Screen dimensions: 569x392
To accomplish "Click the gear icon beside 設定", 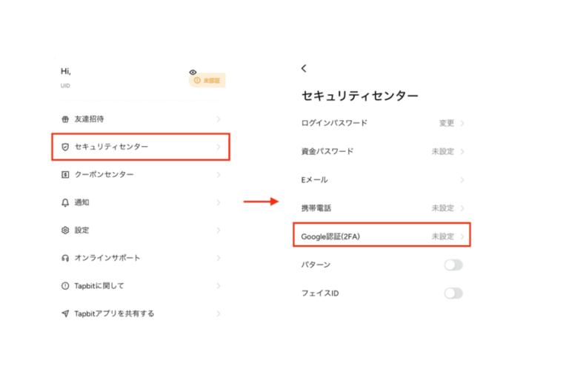I will click(65, 230).
